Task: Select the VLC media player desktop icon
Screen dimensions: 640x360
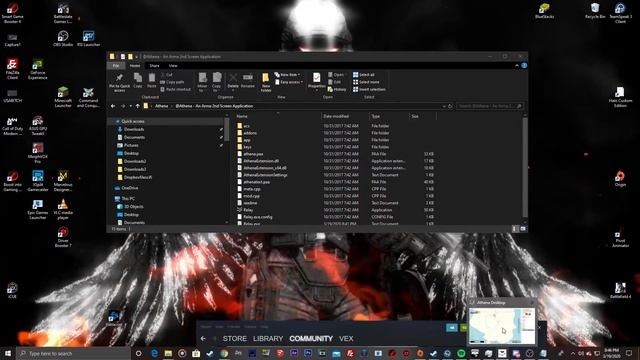Action: (x=63, y=209)
